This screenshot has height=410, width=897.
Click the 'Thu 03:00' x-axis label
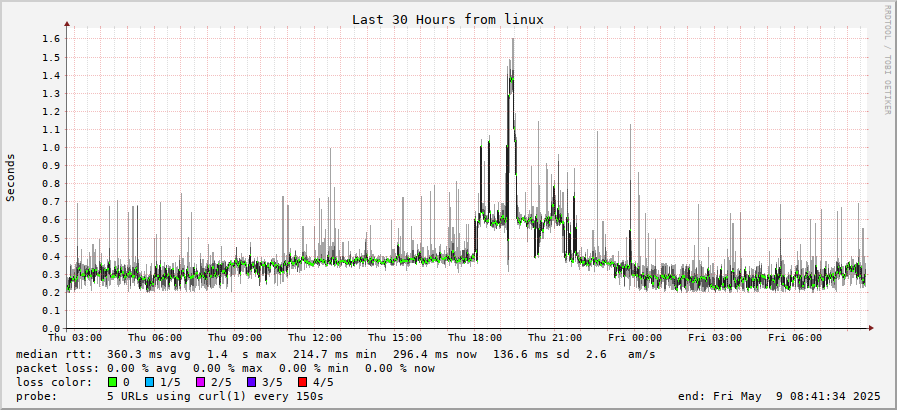[x=76, y=338]
